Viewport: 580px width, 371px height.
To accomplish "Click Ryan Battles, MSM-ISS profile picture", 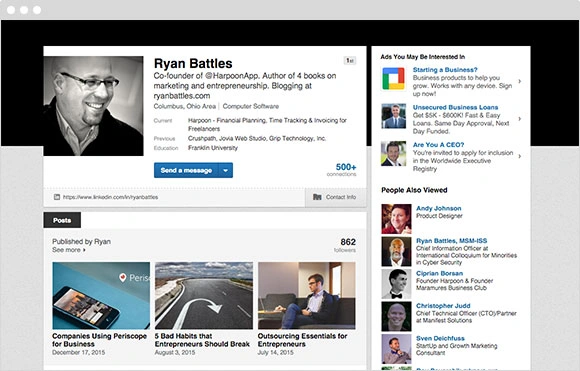I will pyautogui.click(x=396, y=252).
